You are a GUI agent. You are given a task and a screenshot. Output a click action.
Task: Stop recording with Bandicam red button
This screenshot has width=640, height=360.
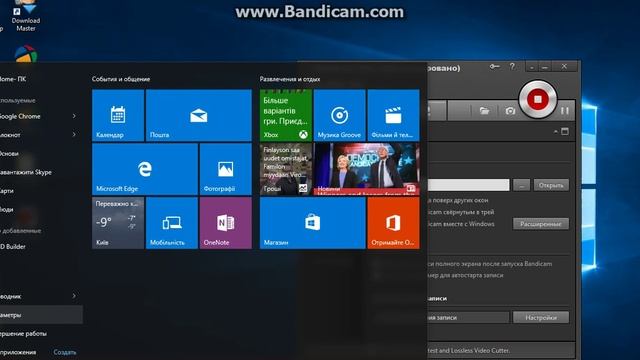click(x=538, y=99)
